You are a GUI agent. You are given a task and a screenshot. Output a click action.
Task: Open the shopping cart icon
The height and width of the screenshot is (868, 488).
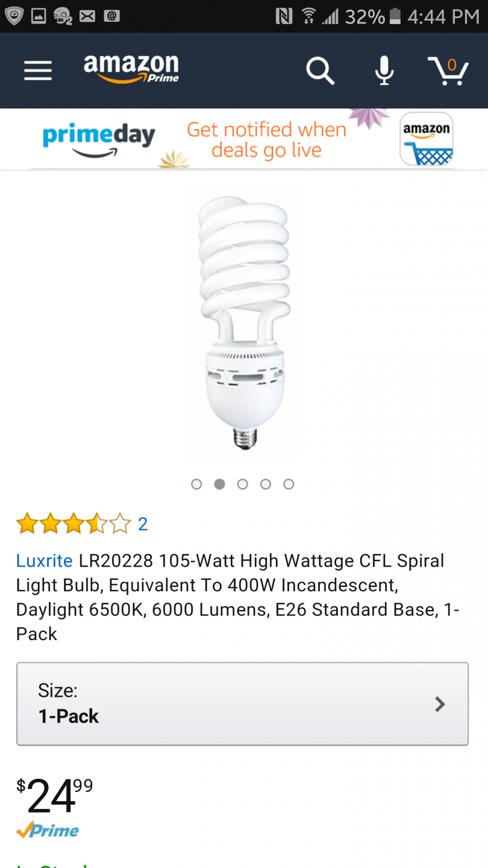coord(448,71)
